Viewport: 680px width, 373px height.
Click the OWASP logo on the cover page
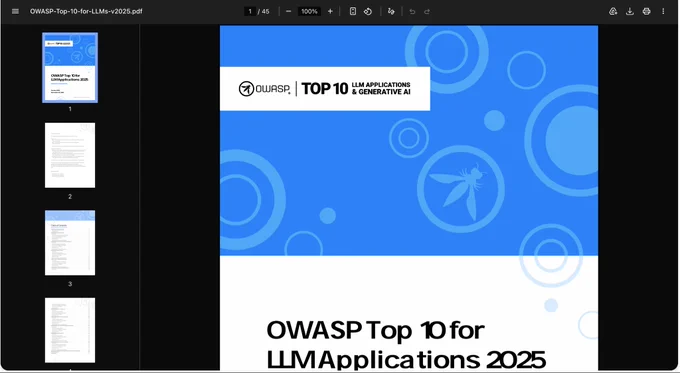tap(264, 89)
